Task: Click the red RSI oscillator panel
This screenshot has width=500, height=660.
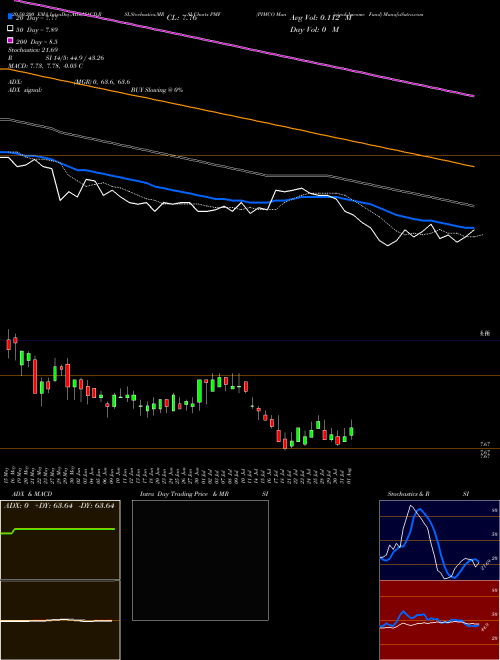Action: (x=439, y=620)
